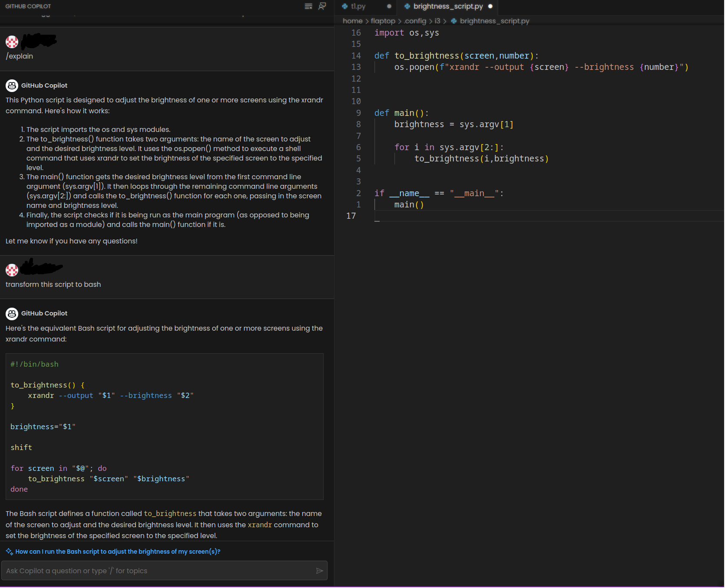Click the Copilot avatar above the Bash script reply
The width and height of the screenshot is (725, 588).
pyautogui.click(x=12, y=313)
